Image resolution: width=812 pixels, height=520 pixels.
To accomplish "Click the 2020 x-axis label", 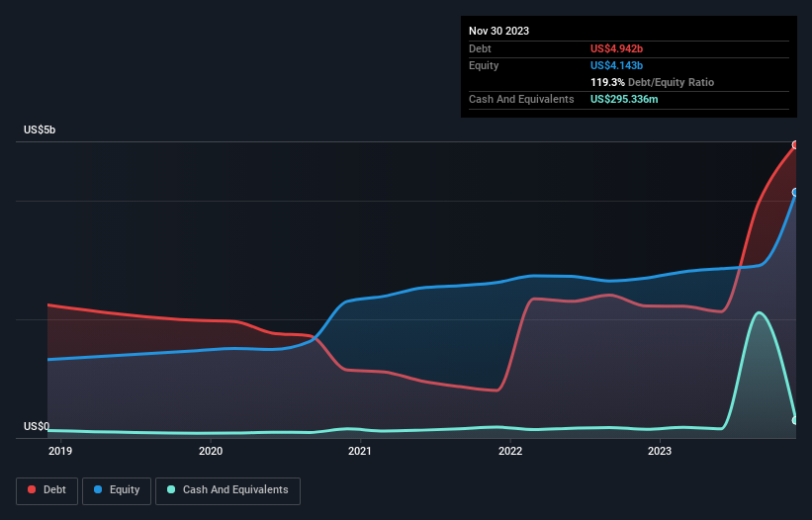I will click(211, 451).
